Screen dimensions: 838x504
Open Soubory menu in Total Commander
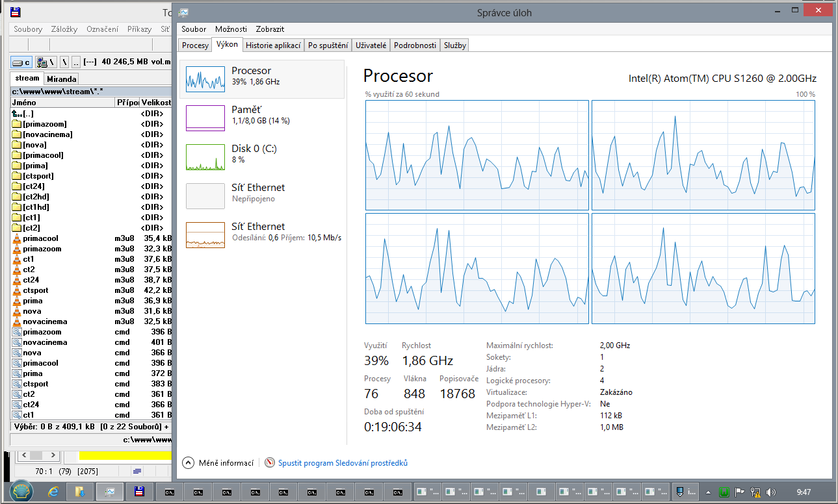pos(28,29)
